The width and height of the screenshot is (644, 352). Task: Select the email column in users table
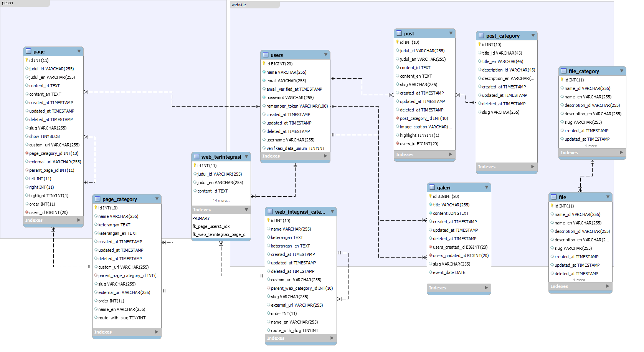(286, 81)
